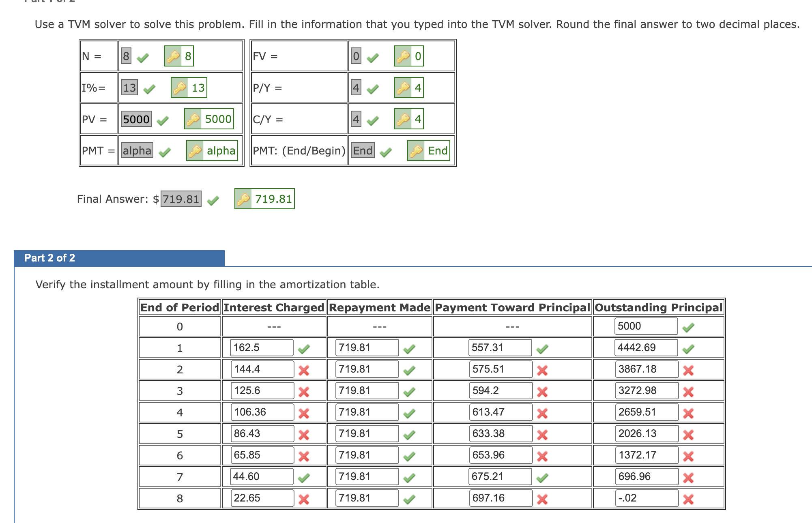812x523 pixels.
Task: Click the red X beside outstanding 3867.18
Action: click(688, 370)
